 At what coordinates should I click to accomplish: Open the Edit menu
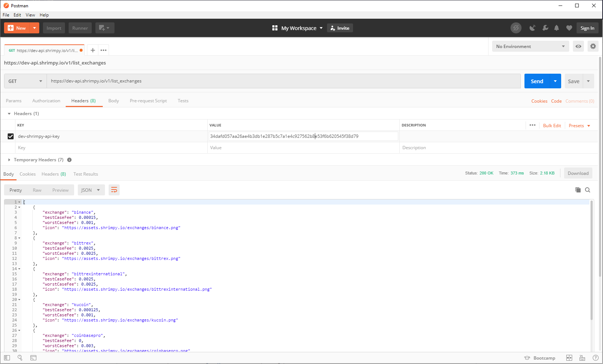coord(17,15)
